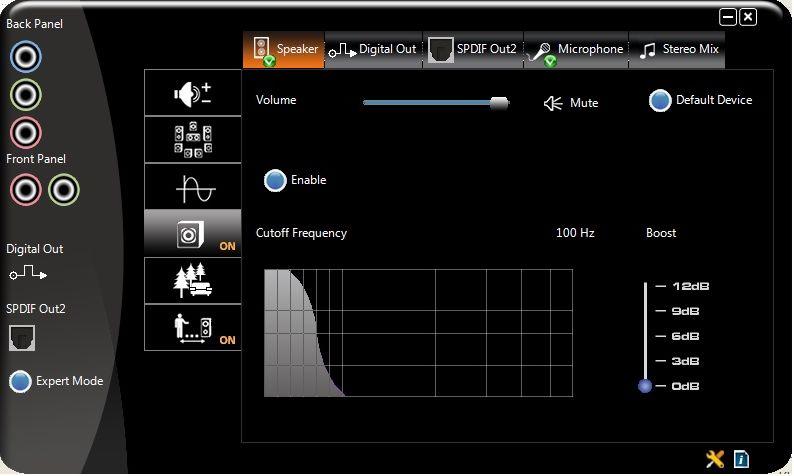Click the Volume slider handle

coord(499,103)
